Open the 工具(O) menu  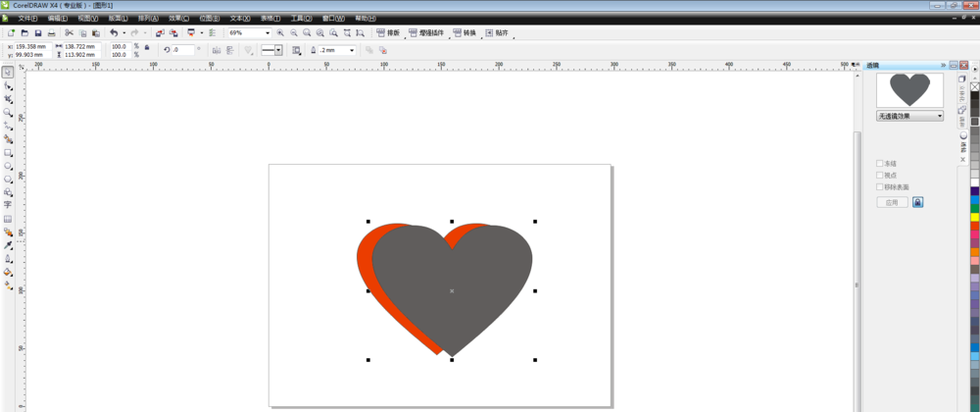[x=301, y=18]
